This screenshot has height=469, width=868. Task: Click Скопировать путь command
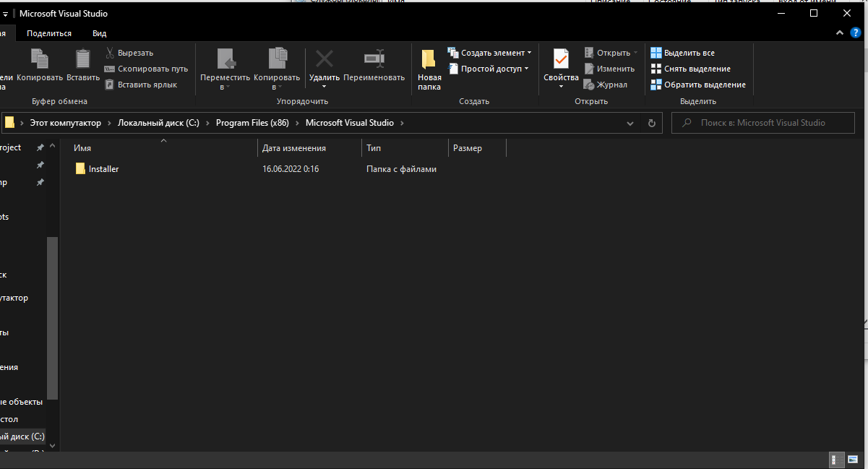146,69
